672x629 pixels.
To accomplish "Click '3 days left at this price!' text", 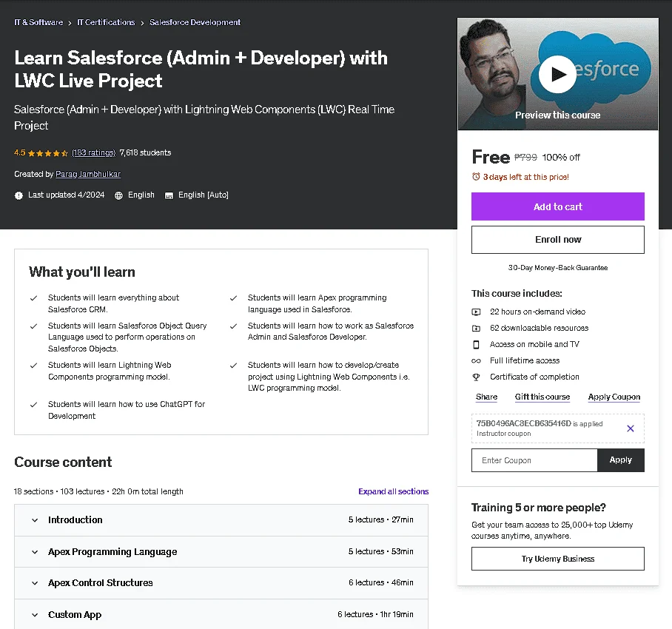I will (x=526, y=177).
